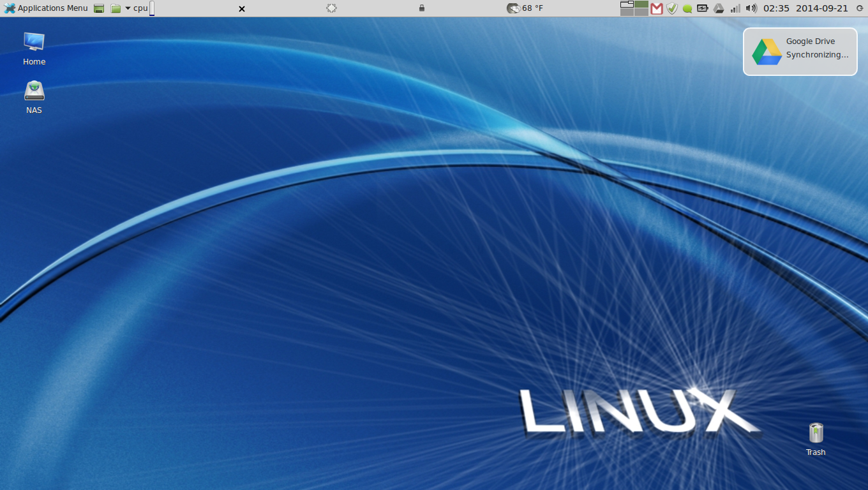868x490 pixels.
Task: Click the shield with green checkmark tray icon
Action: pos(672,8)
